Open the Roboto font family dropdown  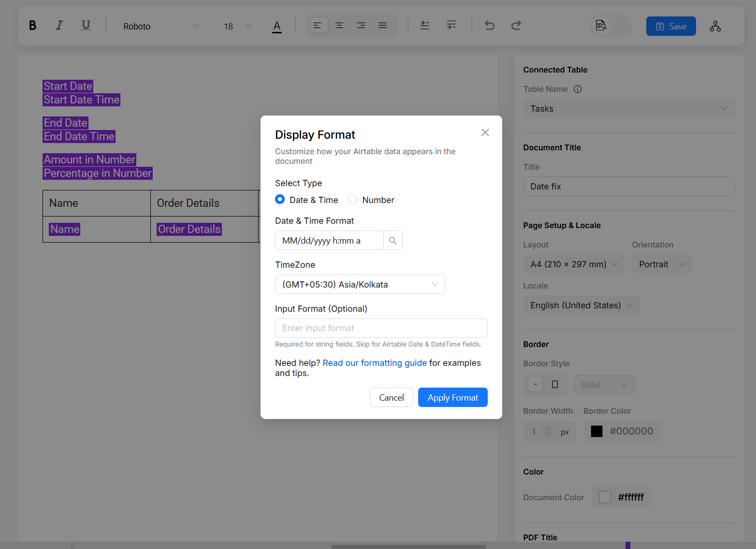coord(161,26)
